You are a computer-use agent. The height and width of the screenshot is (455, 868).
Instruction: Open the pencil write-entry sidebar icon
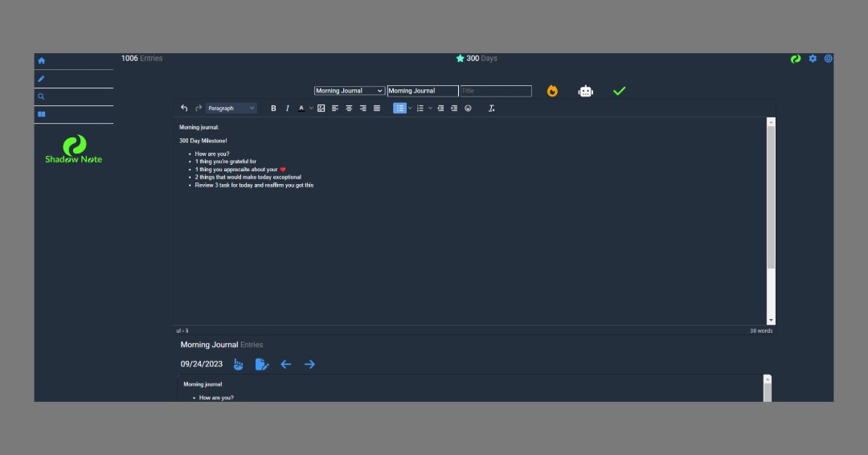[x=41, y=79]
